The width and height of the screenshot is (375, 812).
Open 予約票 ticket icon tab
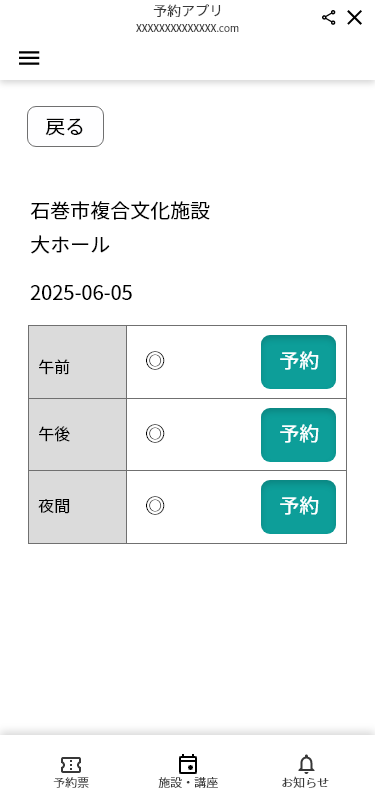71,772
